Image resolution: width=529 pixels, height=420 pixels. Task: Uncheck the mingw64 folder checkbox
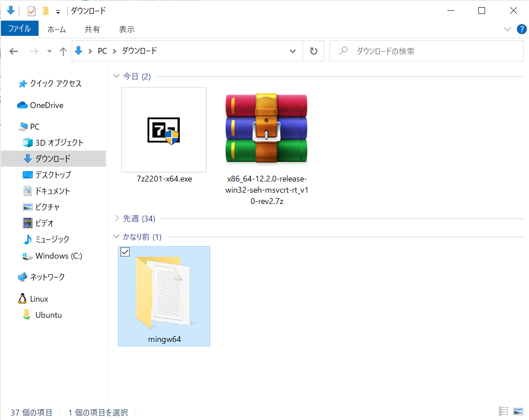pyautogui.click(x=125, y=252)
